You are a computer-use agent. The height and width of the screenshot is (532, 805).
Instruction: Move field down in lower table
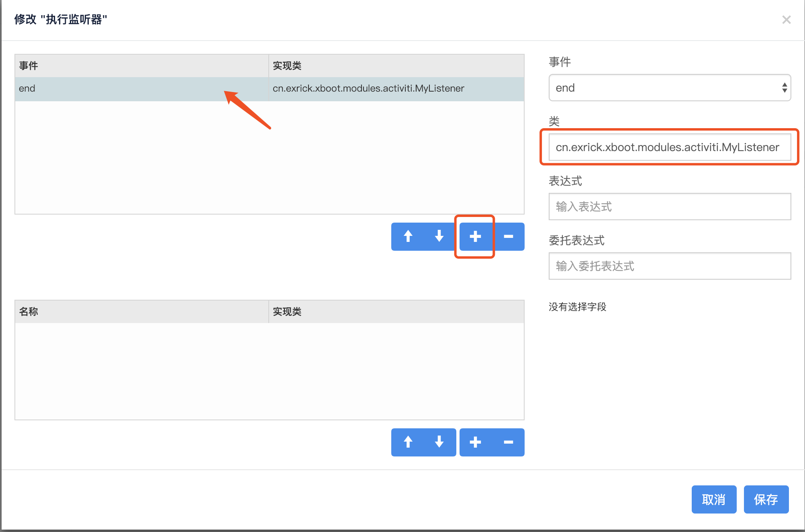pyautogui.click(x=439, y=442)
